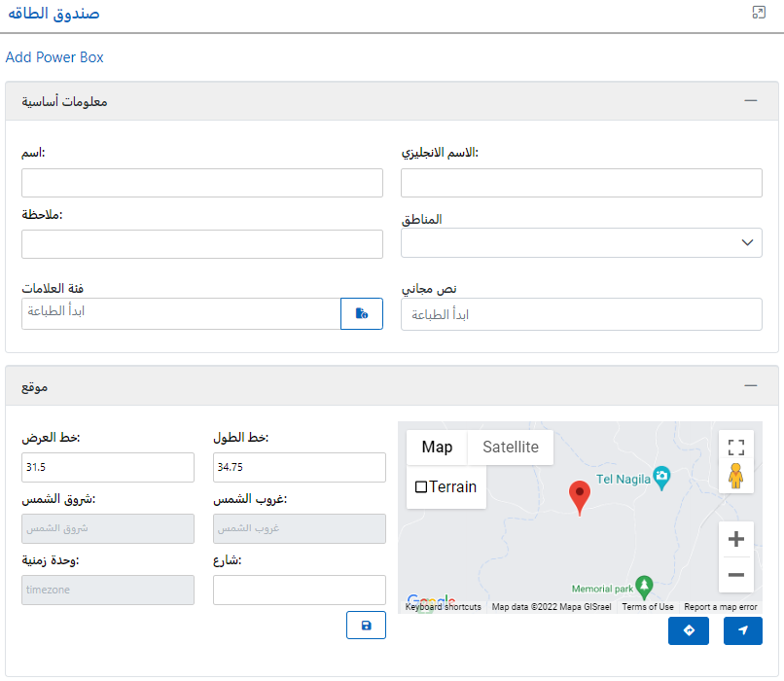
Task: Open the المناطق dropdown
Action: click(581, 242)
